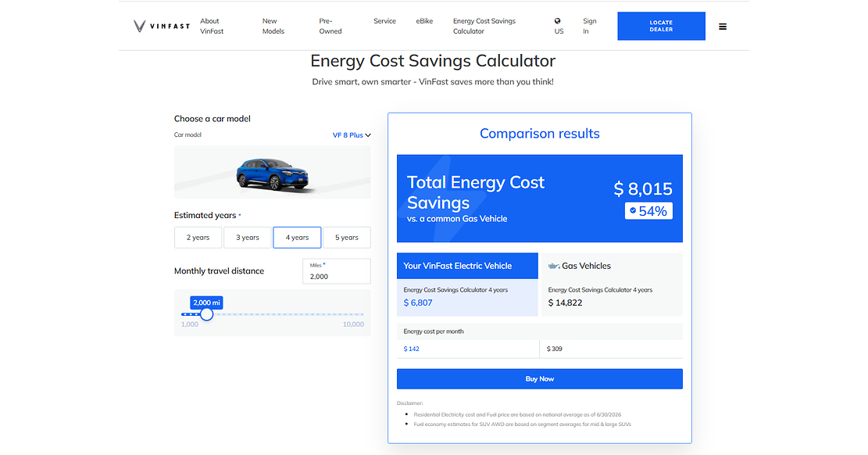Click the Locate Dealer button
The image size is (868, 455).
tap(662, 26)
